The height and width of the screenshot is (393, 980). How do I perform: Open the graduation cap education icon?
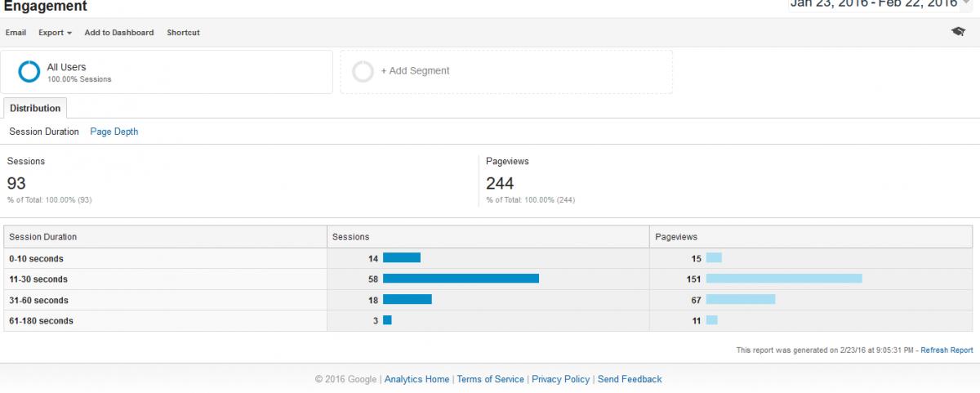(x=958, y=32)
